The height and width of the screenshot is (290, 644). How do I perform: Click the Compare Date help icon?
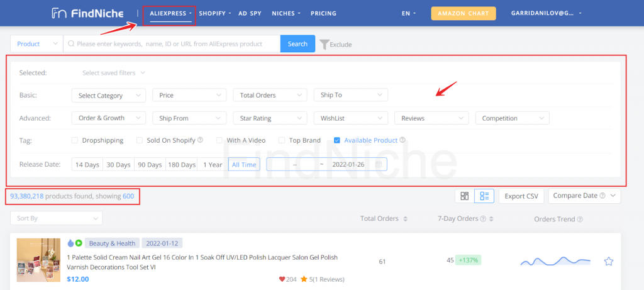602,196
